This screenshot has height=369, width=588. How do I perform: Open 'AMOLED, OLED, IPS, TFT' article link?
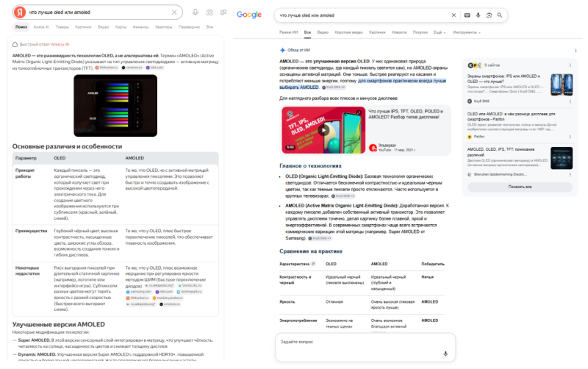pyautogui.click(x=501, y=152)
